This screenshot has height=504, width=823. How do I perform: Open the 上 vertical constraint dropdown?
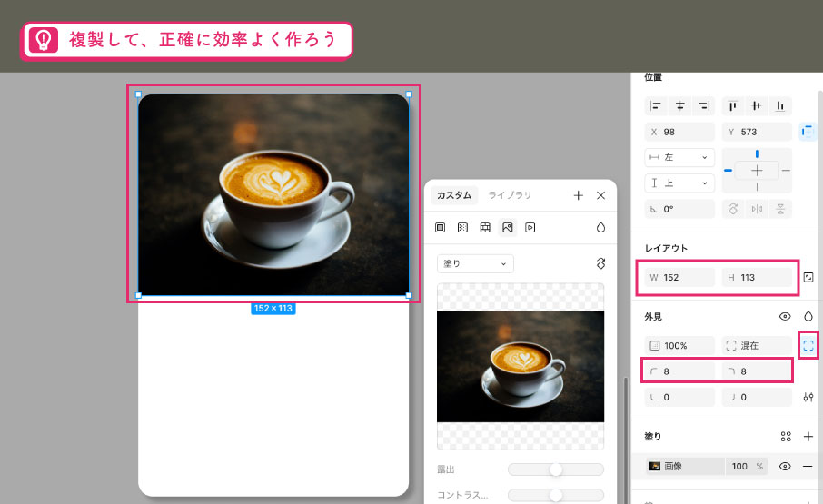point(679,183)
